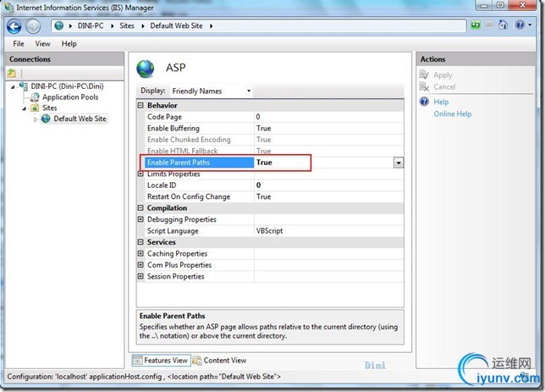Select the DINI-PC (Dini-PC\Dini) node
The width and height of the screenshot is (545, 392).
click(67, 86)
